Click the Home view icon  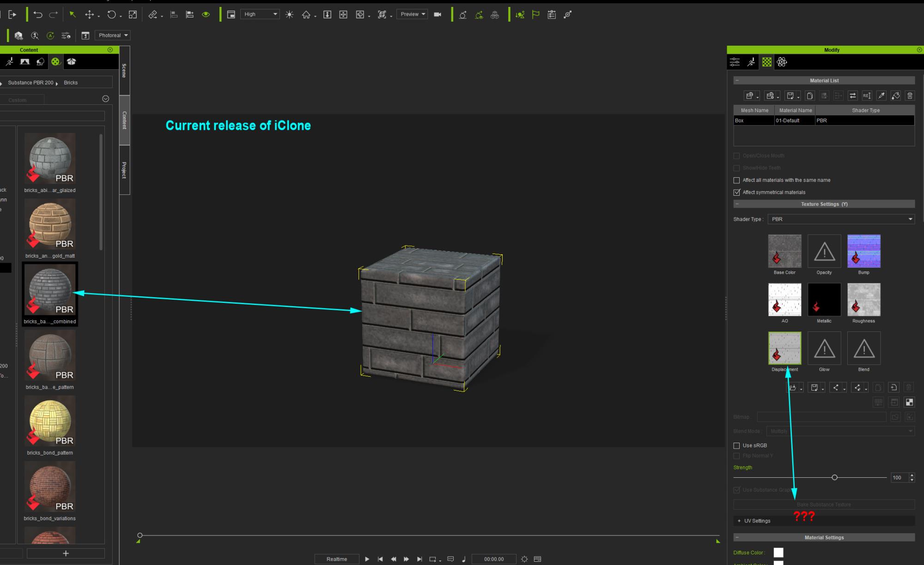pyautogui.click(x=306, y=14)
